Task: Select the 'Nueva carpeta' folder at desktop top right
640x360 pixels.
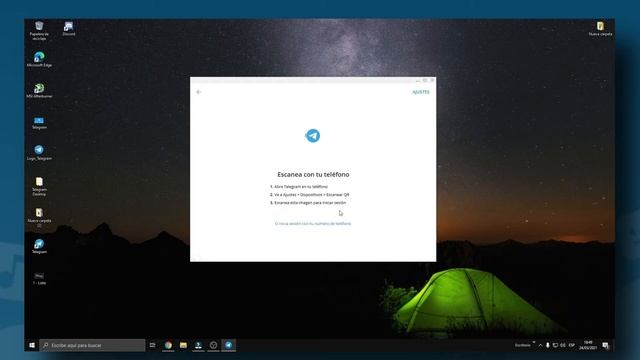Action: click(600, 29)
